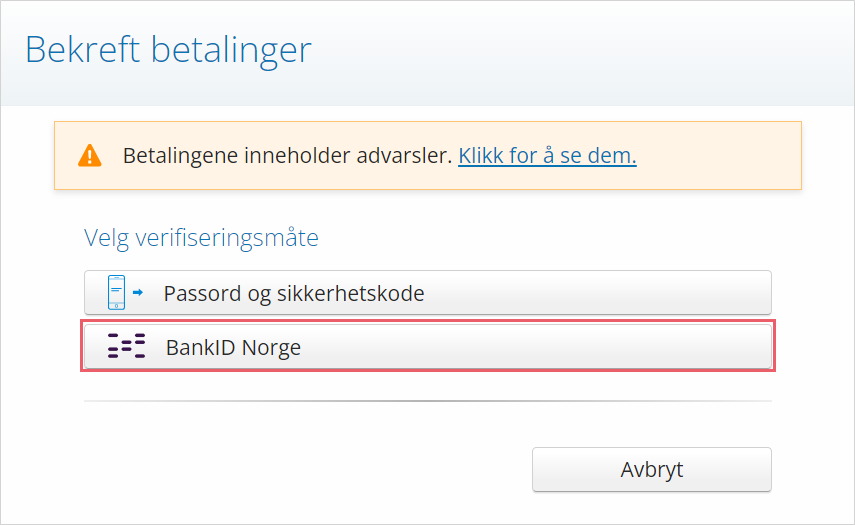Click the horizontal divider above Avbryt
Image resolution: width=855 pixels, height=525 pixels.
pos(428,401)
